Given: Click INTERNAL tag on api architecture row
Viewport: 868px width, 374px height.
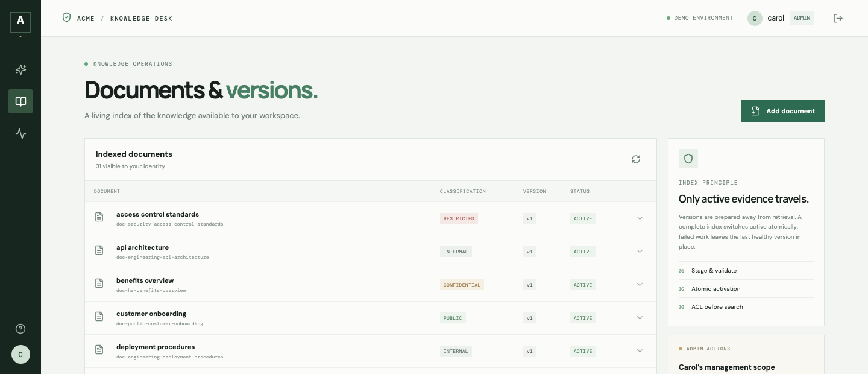Looking at the screenshot, I should coord(456,252).
